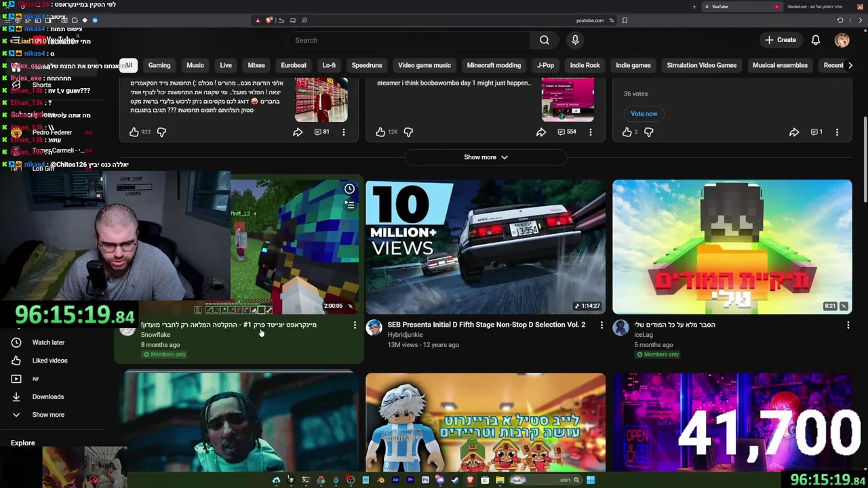Like the poll post with 2 likes
The height and width of the screenshot is (488, 868).
627,132
